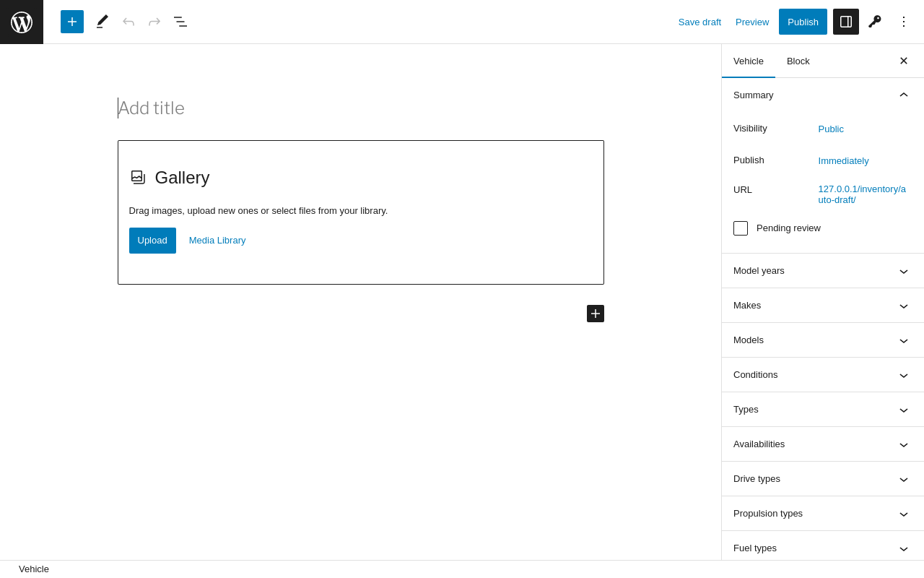Viewport: 924px width, 578px height.
Task: Select the Tools pencil icon
Action: [103, 22]
